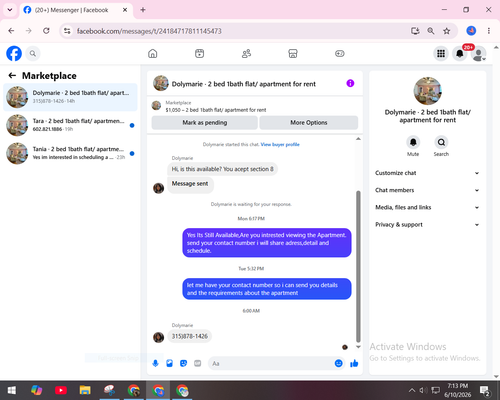Open Facebook home via logo

(14, 53)
